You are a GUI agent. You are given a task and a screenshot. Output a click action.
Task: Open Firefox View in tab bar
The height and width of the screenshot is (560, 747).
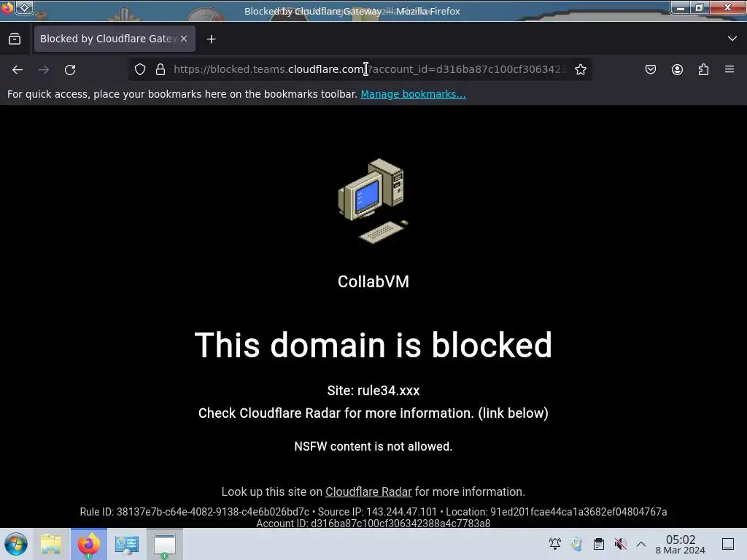(15, 39)
